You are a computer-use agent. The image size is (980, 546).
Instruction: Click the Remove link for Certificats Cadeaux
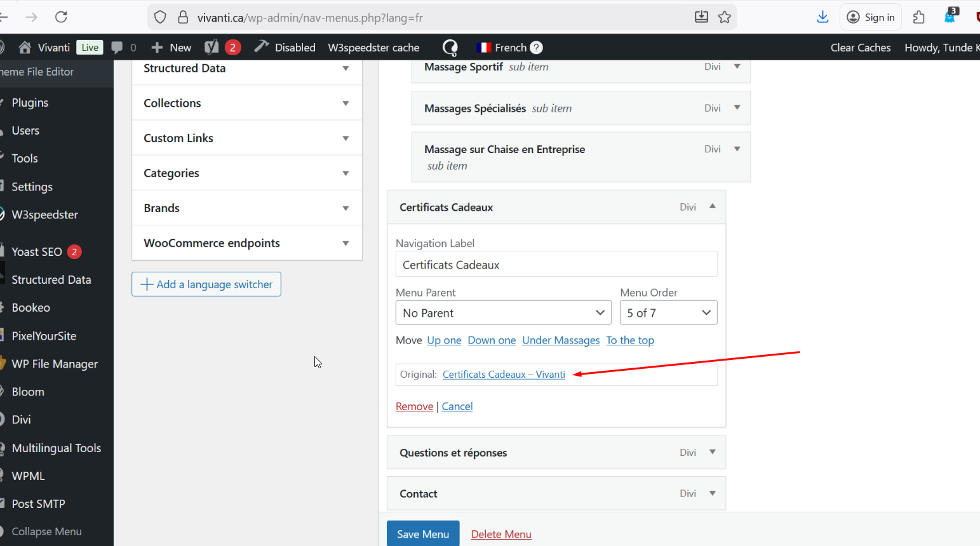[414, 406]
